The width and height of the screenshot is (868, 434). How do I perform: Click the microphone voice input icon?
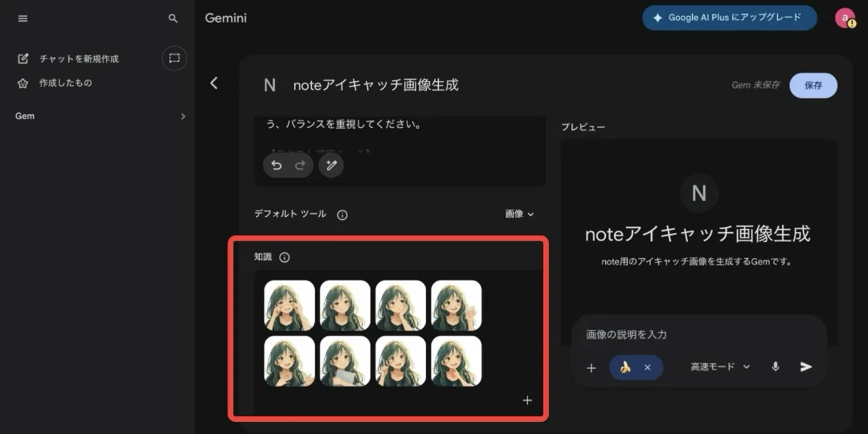point(776,367)
